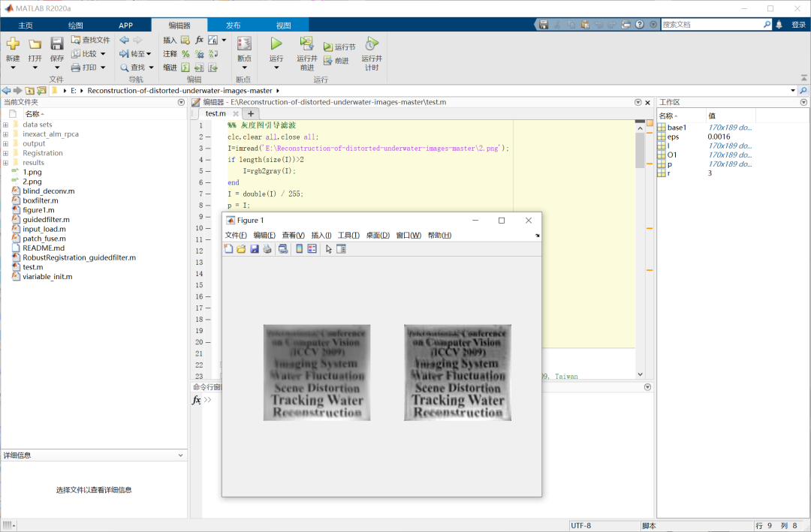Click the print icon in Figure 1 toolbar
811x532 pixels.
tap(267, 249)
